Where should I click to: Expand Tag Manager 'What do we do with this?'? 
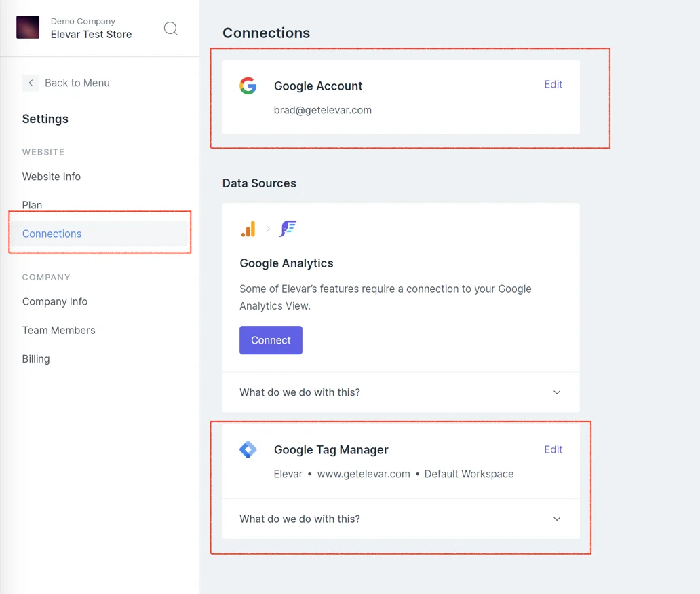click(401, 519)
